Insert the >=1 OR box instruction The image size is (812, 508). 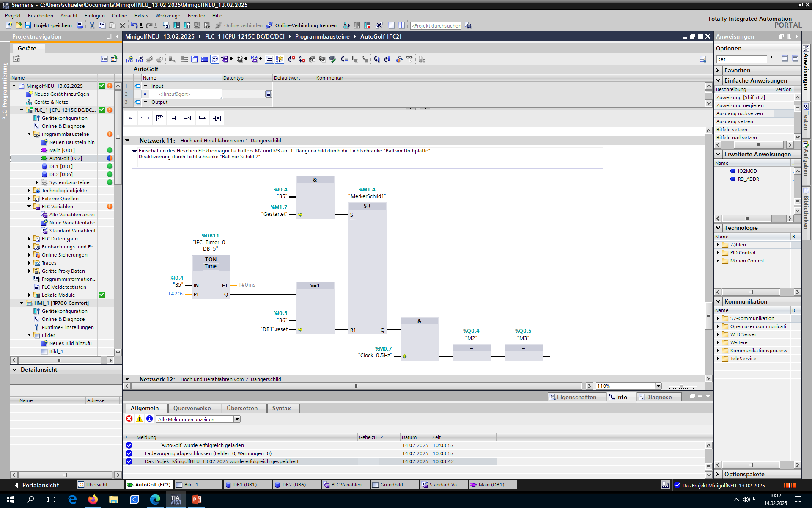[145, 118]
